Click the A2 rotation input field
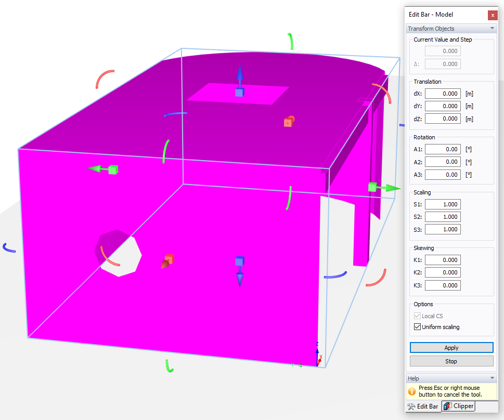Viewport: 504px width, 420px height. click(443, 162)
